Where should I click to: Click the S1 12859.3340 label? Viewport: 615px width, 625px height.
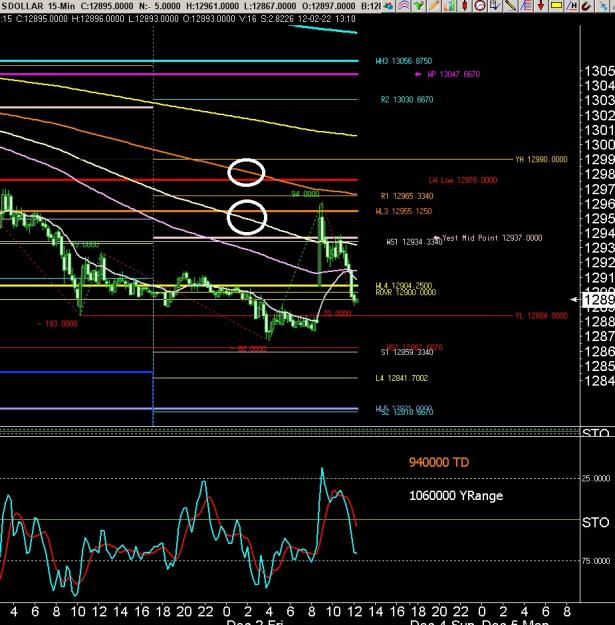click(407, 353)
